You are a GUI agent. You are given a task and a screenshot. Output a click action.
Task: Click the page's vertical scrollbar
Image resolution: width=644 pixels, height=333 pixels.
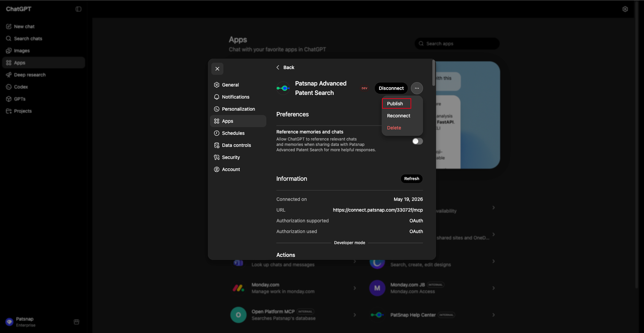click(x=637, y=144)
